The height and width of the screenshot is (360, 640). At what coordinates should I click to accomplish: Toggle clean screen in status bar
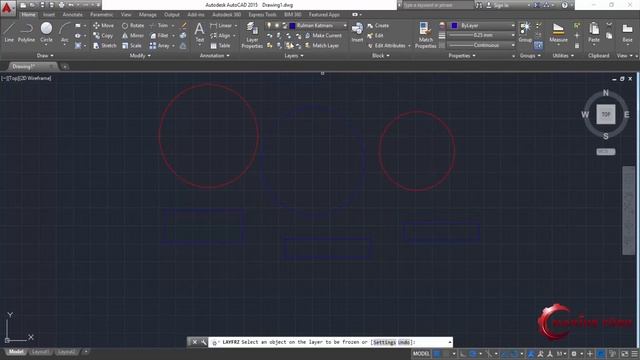(x=625, y=353)
